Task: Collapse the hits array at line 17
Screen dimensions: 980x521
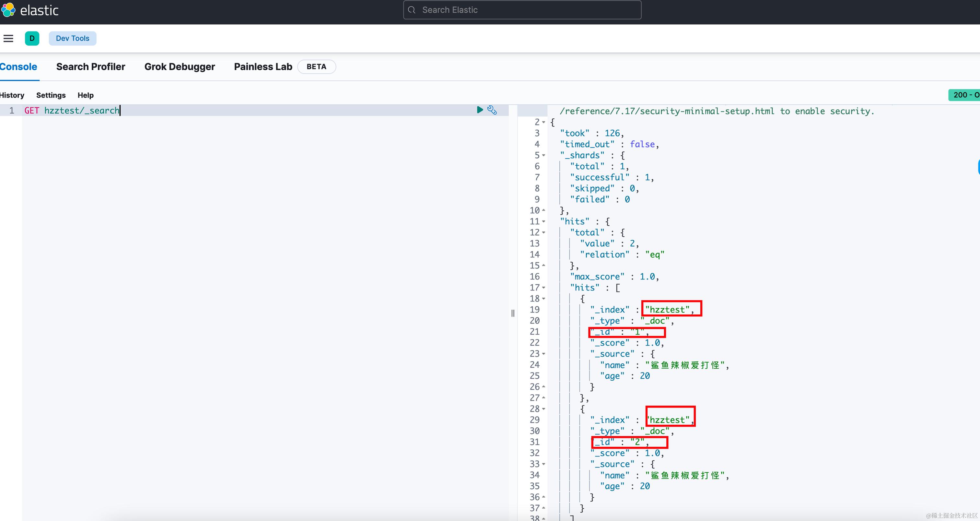Action: coord(544,288)
